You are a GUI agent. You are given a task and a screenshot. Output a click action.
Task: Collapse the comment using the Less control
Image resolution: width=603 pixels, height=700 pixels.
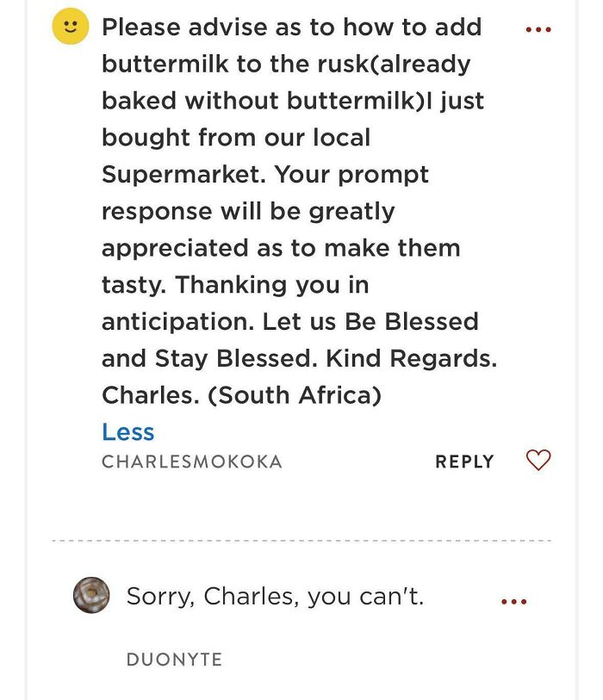[127, 431]
